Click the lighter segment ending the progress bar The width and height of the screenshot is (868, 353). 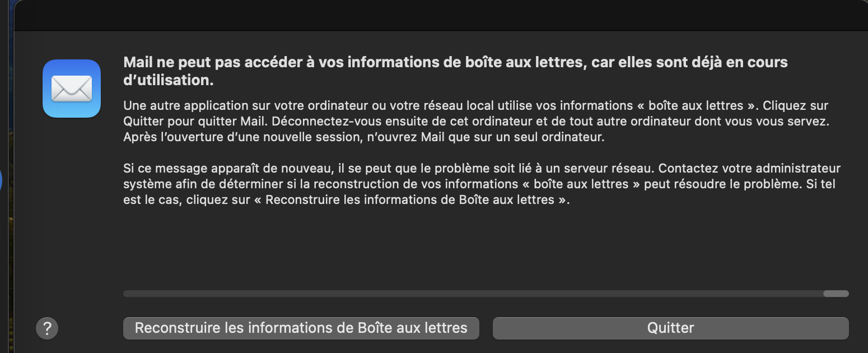pyautogui.click(x=836, y=294)
